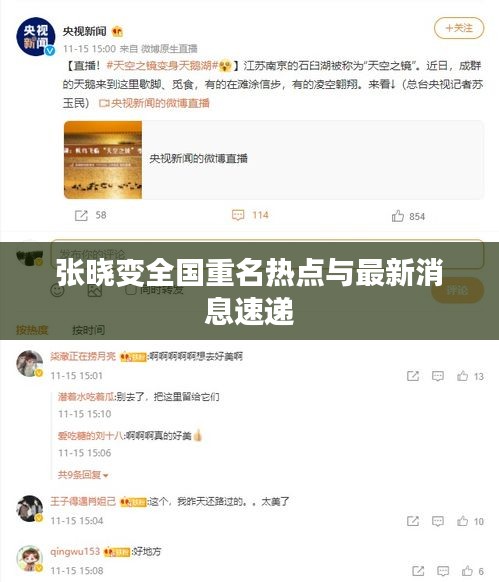The height and width of the screenshot is (582, 499).
Task: Open the emoji picker in comment box
Action: coord(57,290)
